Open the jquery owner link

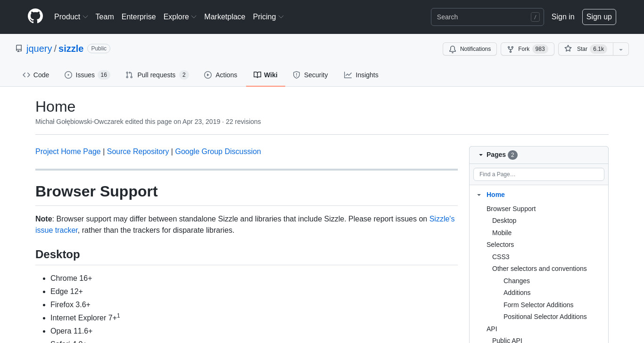pyautogui.click(x=39, y=49)
